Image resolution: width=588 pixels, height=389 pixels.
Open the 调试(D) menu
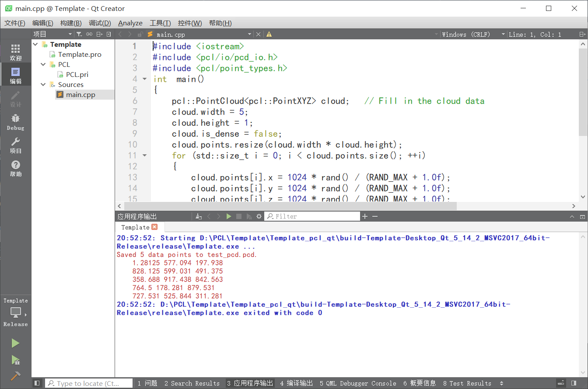click(100, 23)
